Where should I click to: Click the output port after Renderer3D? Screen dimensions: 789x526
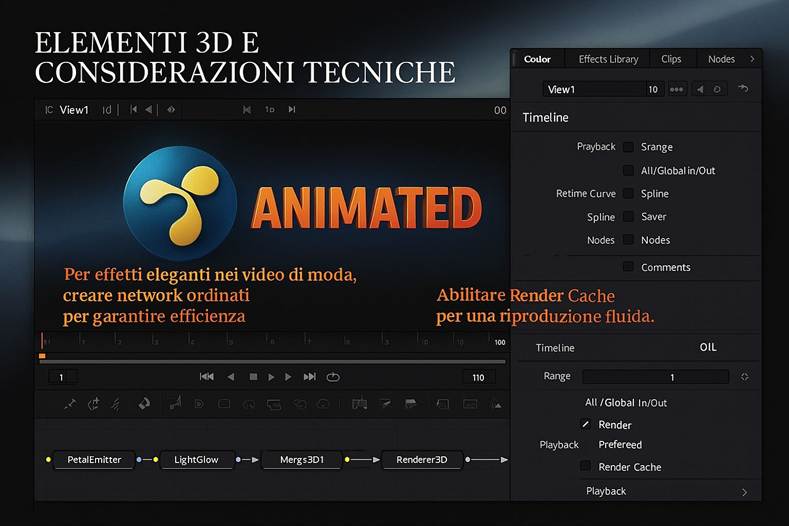tap(467, 460)
